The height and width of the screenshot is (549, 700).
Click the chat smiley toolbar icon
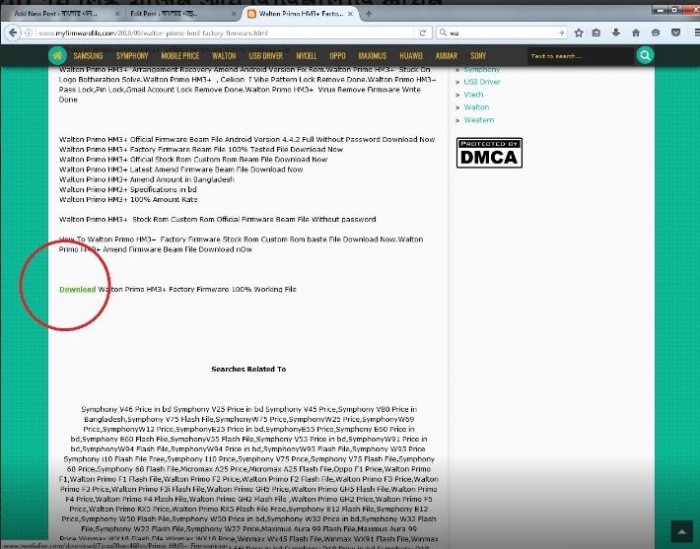pos(655,33)
